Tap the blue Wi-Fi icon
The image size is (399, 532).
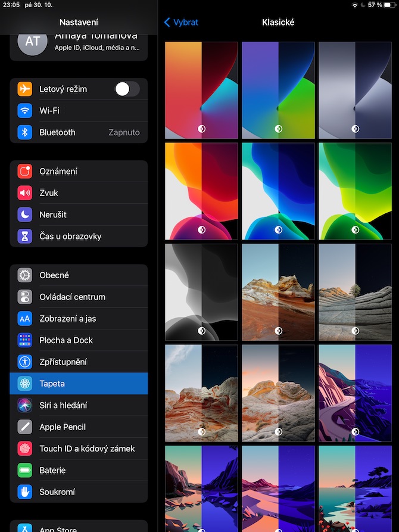click(x=25, y=111)
